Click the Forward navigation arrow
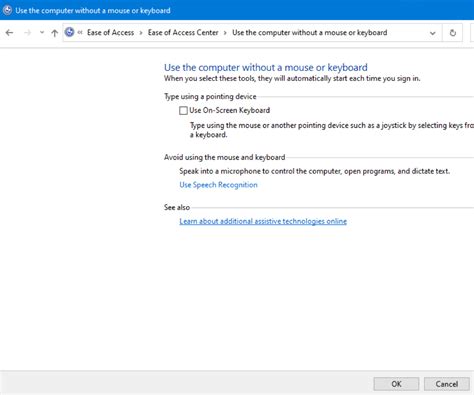Viewport: 474px width, 395px height. (27, 33)
